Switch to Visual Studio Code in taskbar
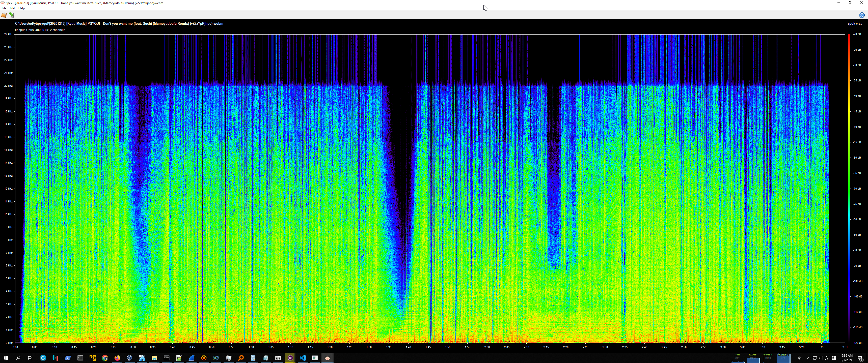 click(x=303, y=358)
